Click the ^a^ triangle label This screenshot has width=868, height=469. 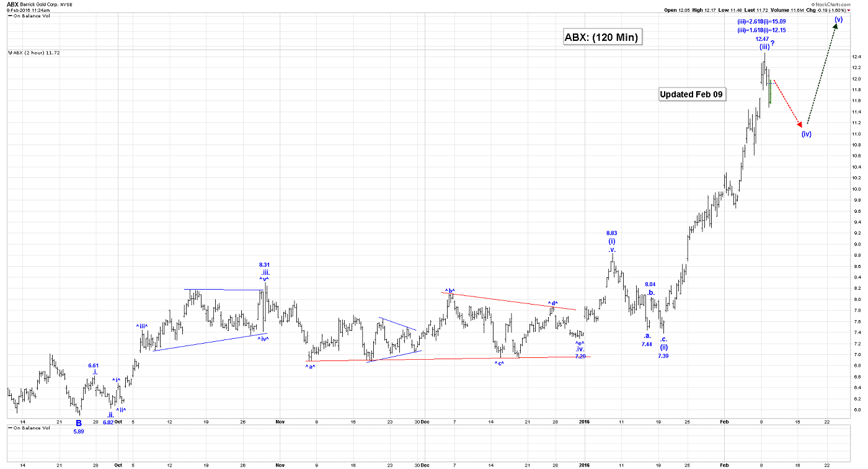pyautogui.click(x=311, y=367)
